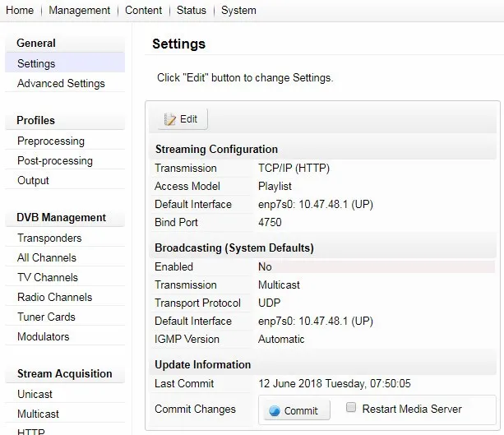Screen dimensions: 504x435
Task: View All Channels list
Action: coord(47,257)
